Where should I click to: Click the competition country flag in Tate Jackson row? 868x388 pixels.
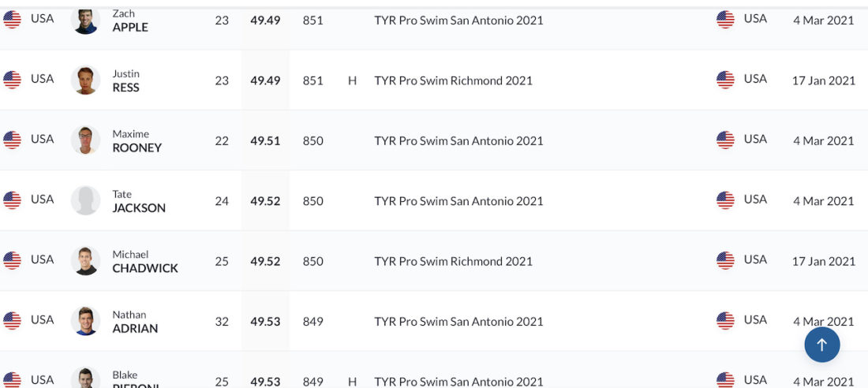(x=725, y=200)
